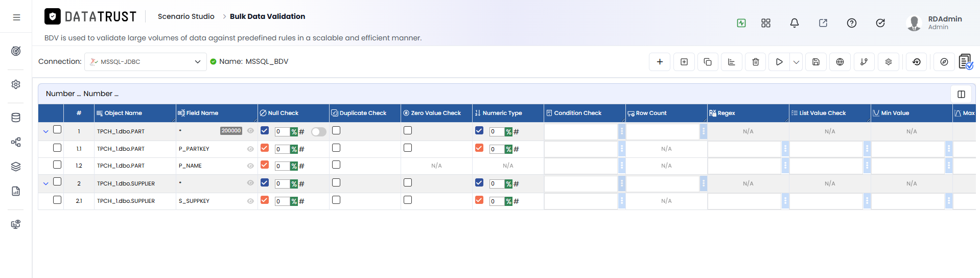Click the Null Check threshold field for P_NAME
The width and height of the screenshot is (980, 278).
[282, 166]
